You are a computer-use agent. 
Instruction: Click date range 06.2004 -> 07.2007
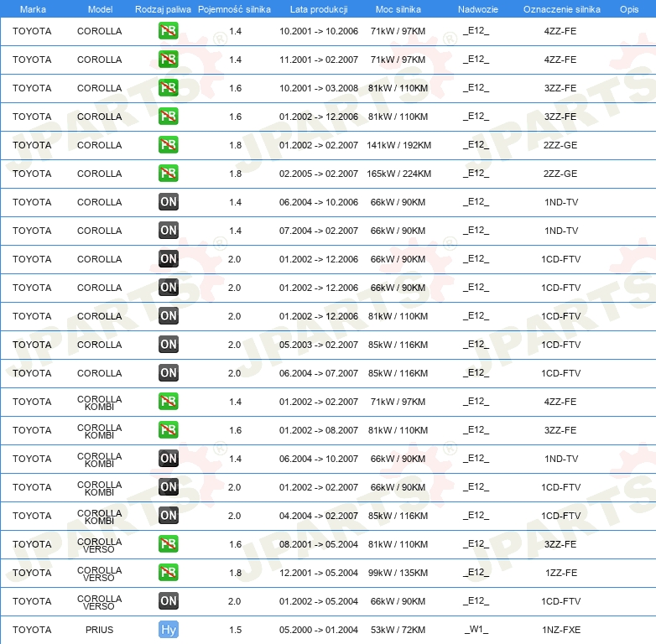coord(319,373)
